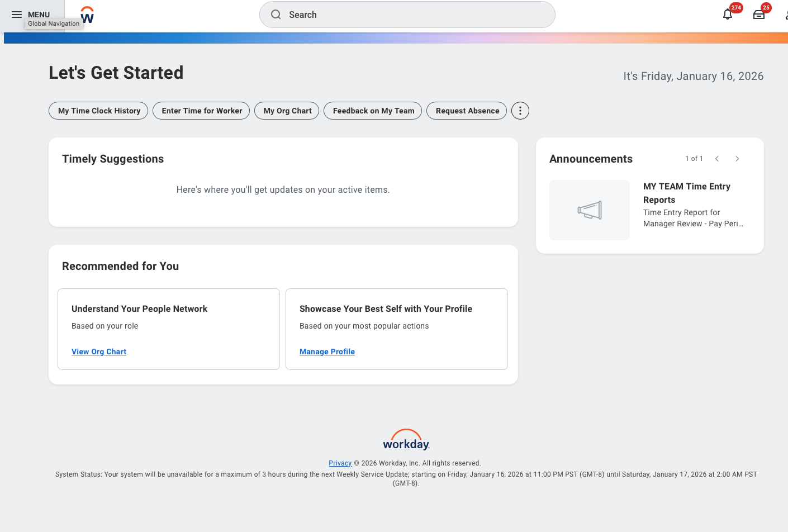Expand more shortcuts with three-dot button
The image size is (788, 532).
point(520,111)
